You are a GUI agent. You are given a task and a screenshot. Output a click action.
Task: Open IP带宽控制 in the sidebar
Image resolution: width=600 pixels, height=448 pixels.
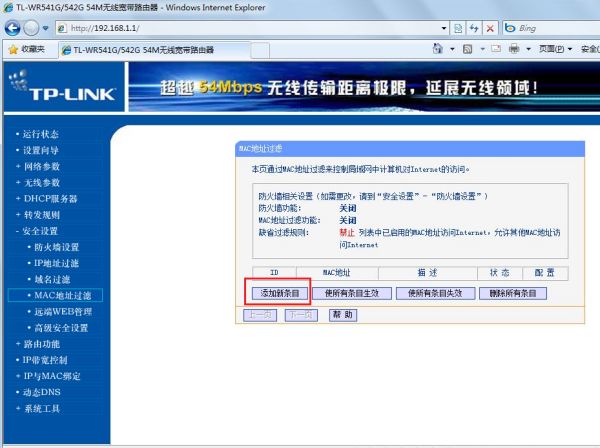pyautogui.click(x=45, y=360)
